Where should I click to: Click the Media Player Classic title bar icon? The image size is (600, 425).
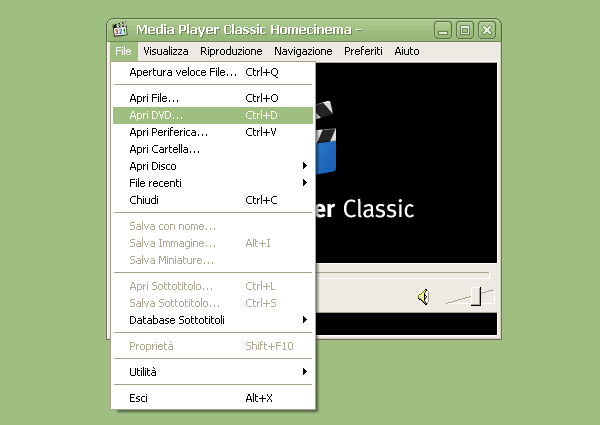[x=121, y=29]
